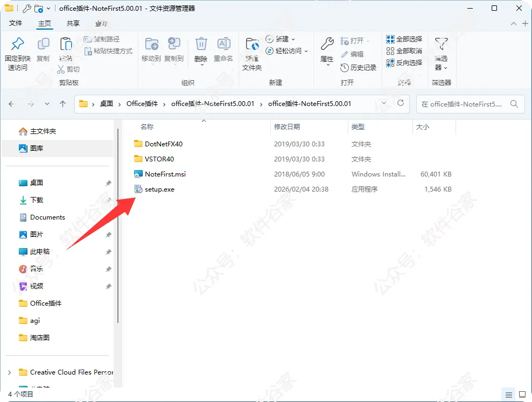
Task: Expand the address bar history dropdown
Action: [x=384, y=103]
